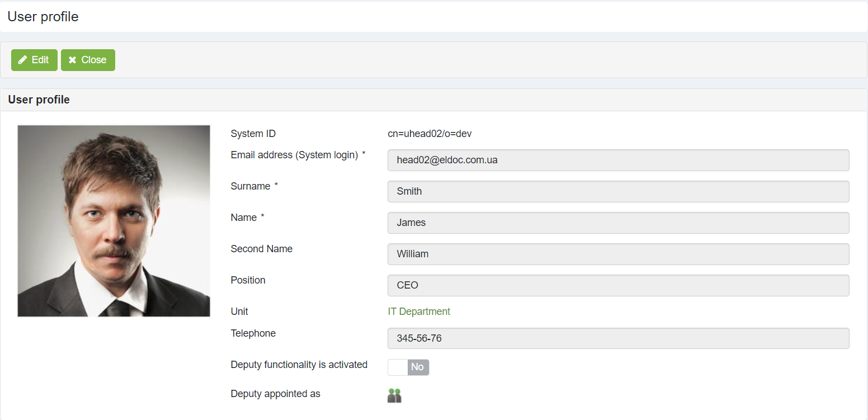
Task: Click the 'System ID' label
Action: tap(253, 134)
